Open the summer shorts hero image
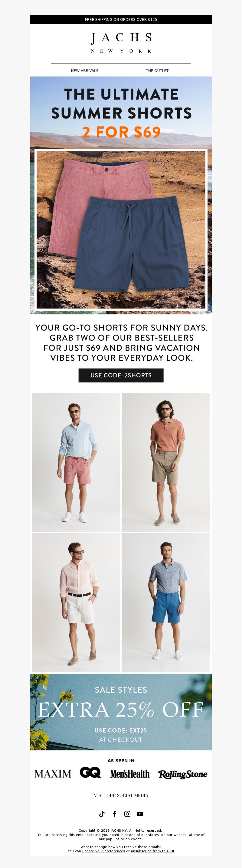This screenshot has width=242, height=868. (121, 195)
